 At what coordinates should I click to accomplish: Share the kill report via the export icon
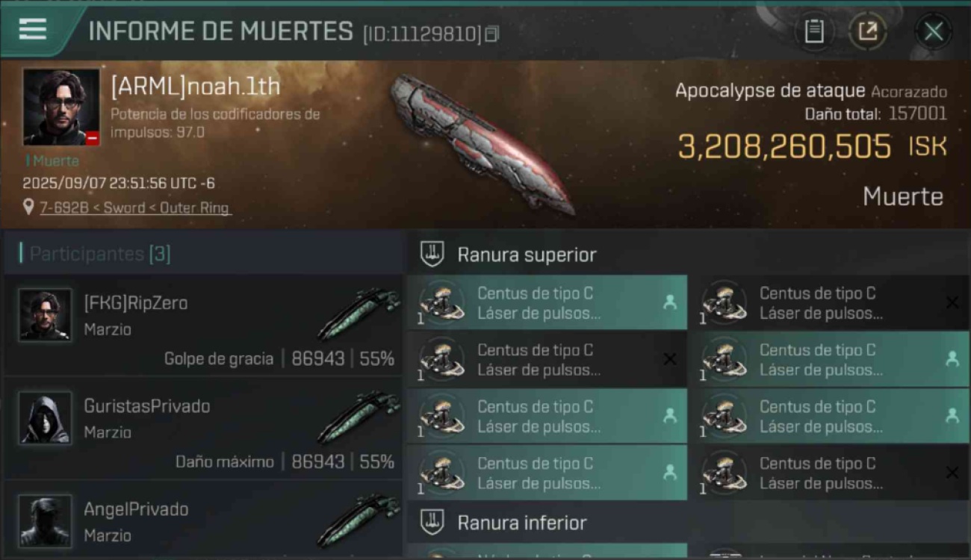point(868,31)
